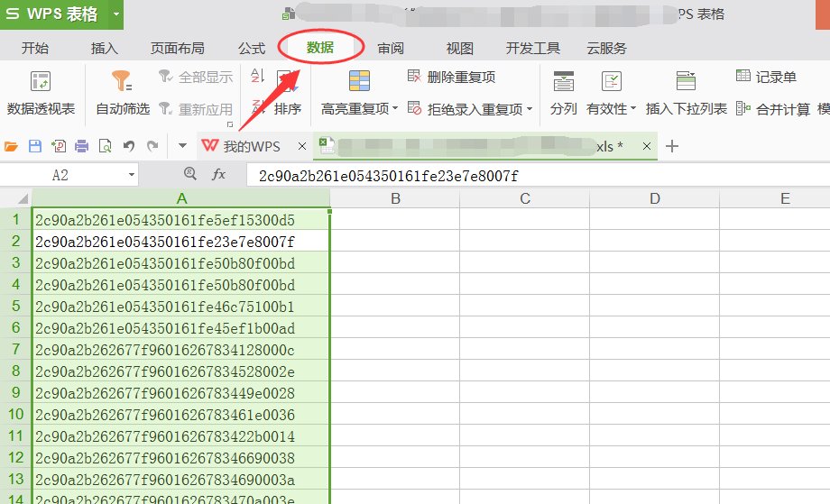
Task: Switch to the 页面布局 ribbon tab
Action: click(x=178, y=48)
